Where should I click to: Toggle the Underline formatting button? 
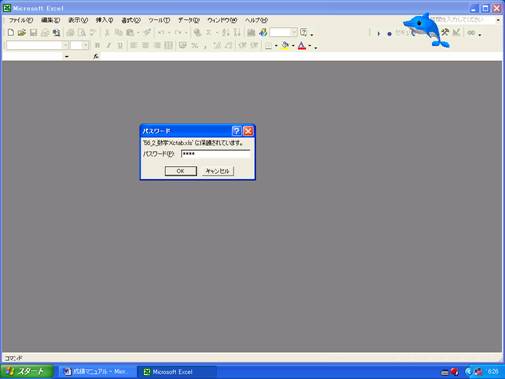120,45
